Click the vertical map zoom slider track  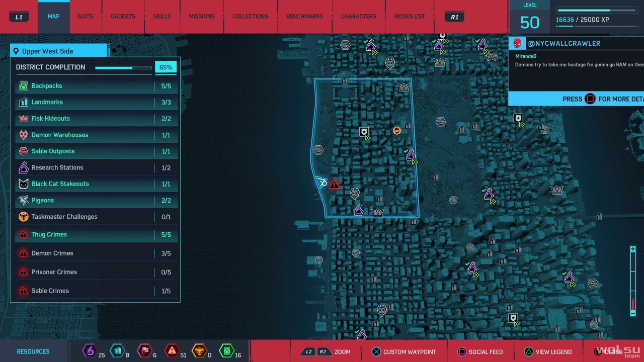pyautogui.click(x=633, y=281)
